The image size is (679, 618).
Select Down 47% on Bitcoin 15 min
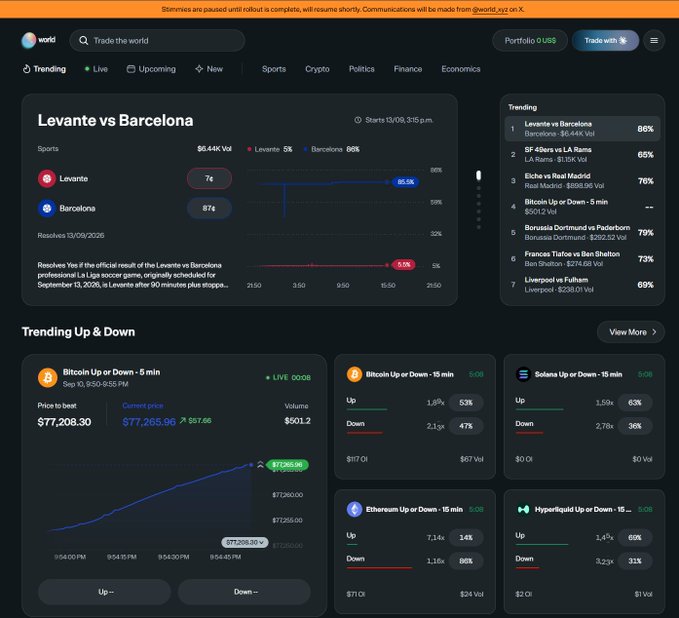click(x=466, y=426)
